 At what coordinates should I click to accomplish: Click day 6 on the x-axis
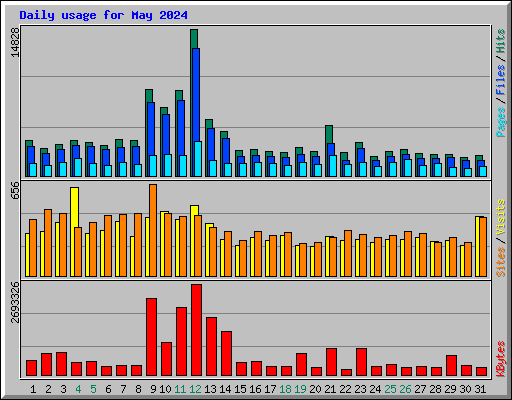(108, 389)
